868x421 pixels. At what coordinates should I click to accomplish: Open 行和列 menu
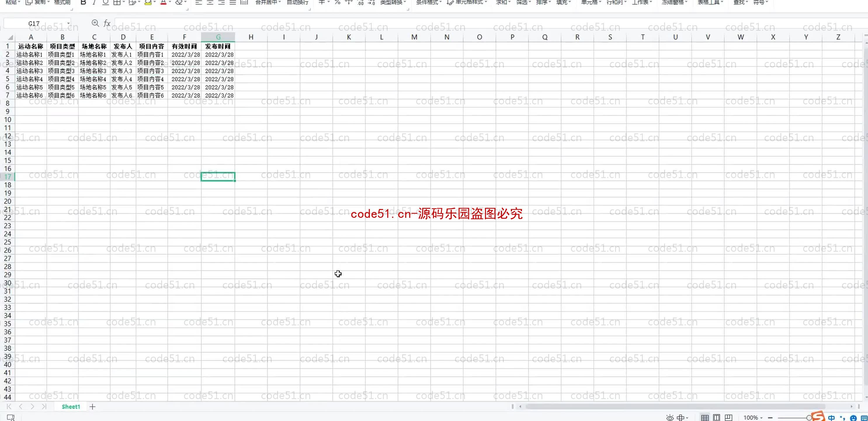point(616,2)
